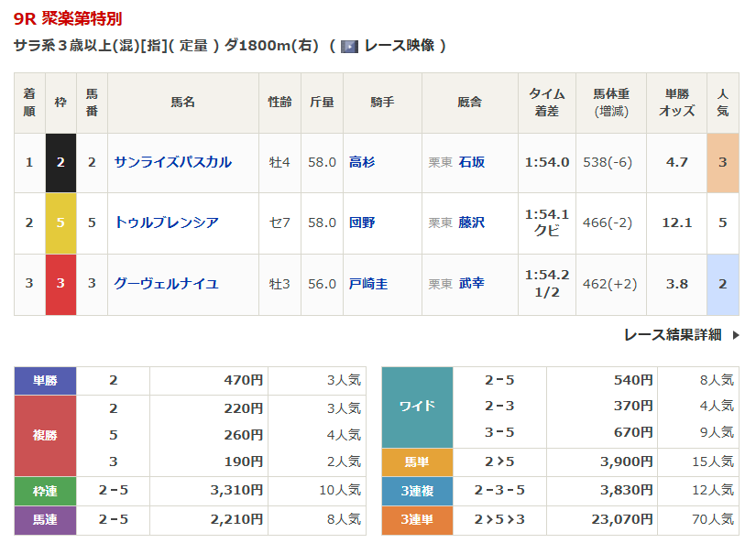The width and height of the screenshot is (756, 543).
Task: Click the arrow beside レース結果詳細
Action: click(x=735, y=335)
